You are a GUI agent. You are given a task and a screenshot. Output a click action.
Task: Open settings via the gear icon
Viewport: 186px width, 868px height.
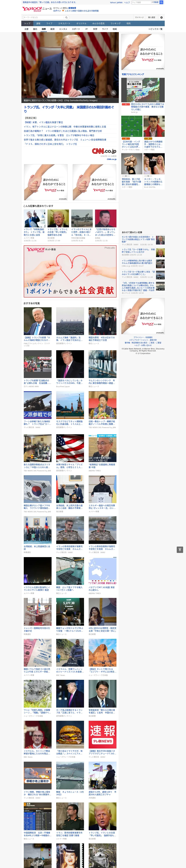click(161, 17)
